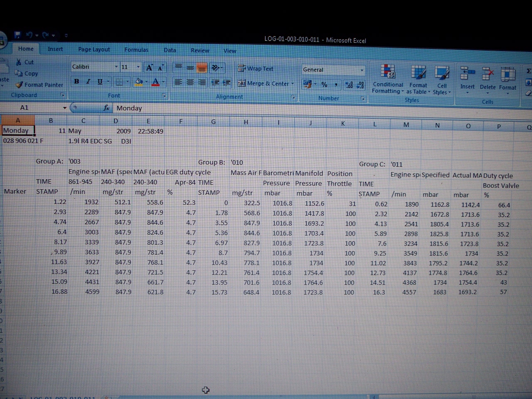Click the Name Box showing A1
The height and width of the screenshot is (399, 532).
click(32, 108)
